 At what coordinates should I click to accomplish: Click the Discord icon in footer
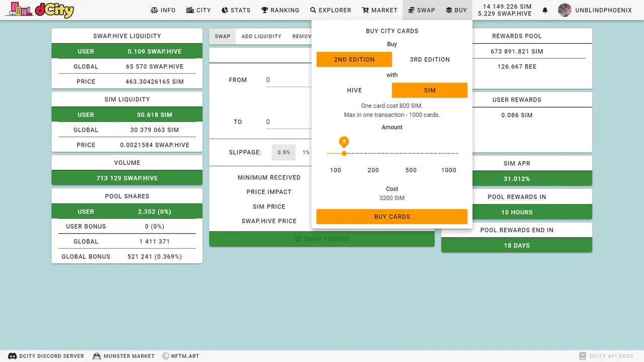click(x=12, y=356)
